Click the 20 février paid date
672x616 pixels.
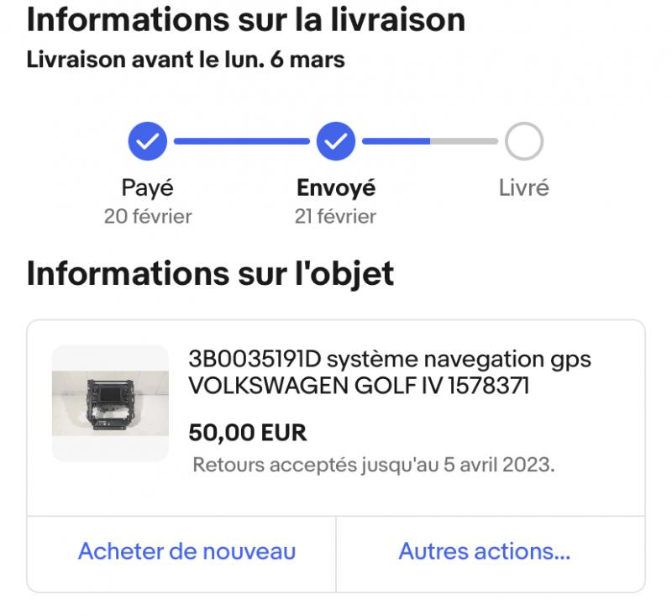pos(148,217)
